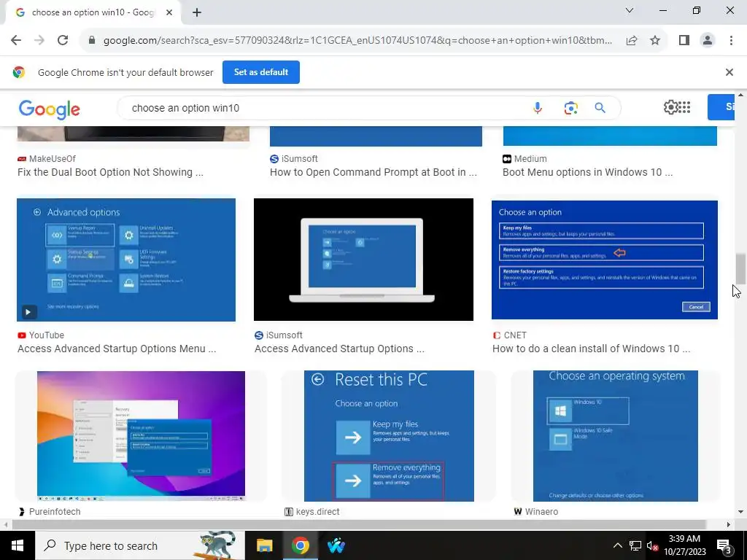The image size is (747, 560).
Task: Click the Medium source label
Action: 530,158
